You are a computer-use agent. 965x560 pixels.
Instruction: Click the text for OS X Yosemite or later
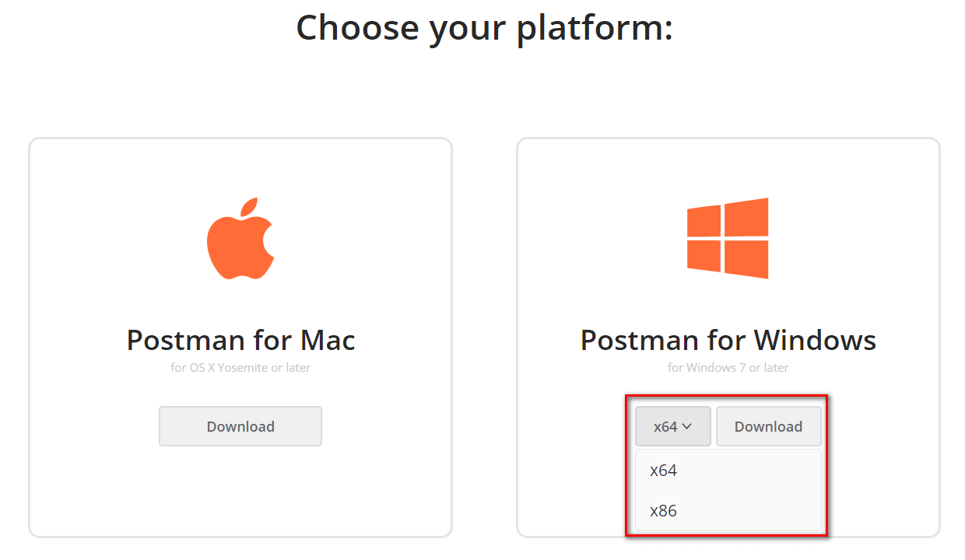click(x=240, y=367)
